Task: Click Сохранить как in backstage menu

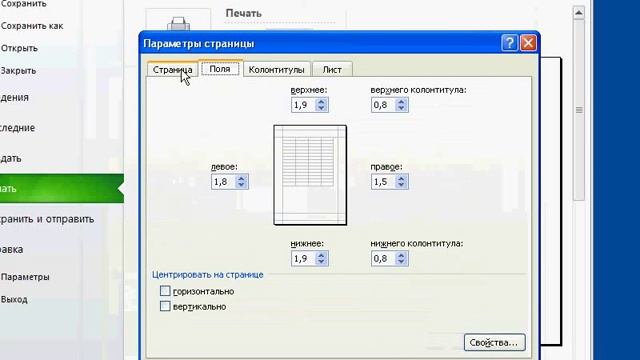Action: [32, 26]
